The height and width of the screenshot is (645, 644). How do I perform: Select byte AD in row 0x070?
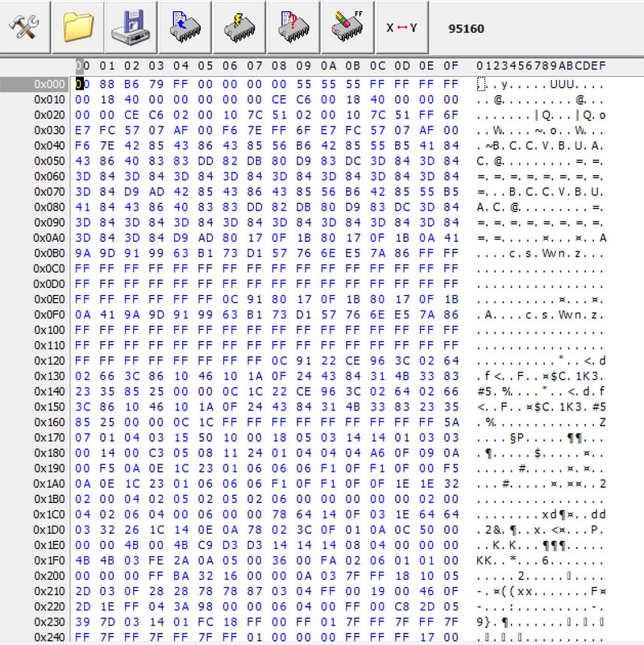[156, 192]
